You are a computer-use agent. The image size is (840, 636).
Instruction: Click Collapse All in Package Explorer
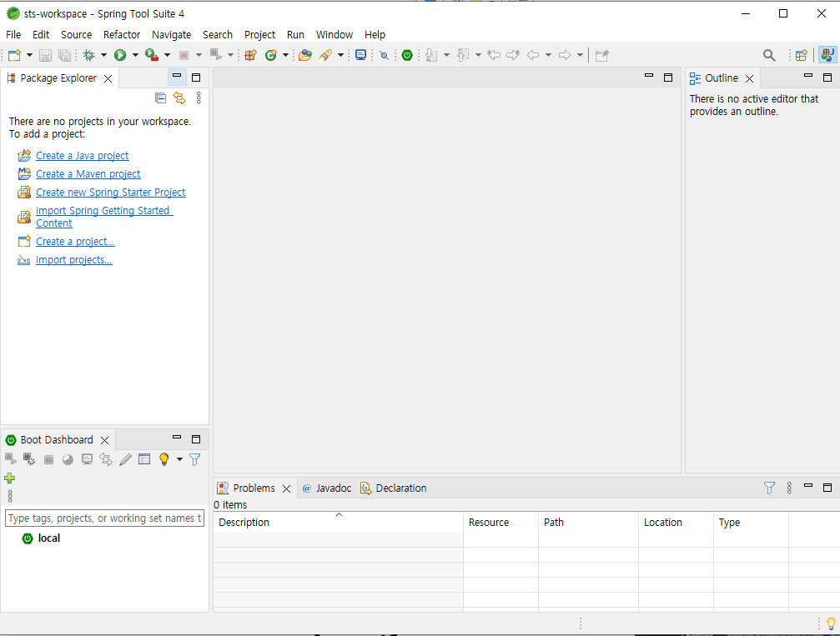click(160, 98)
